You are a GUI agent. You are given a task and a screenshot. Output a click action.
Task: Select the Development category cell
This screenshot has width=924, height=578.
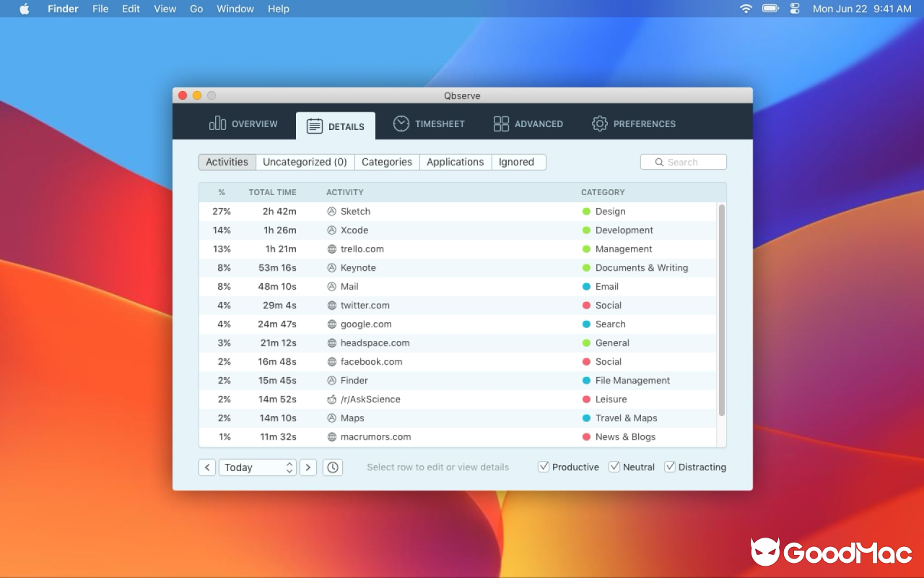pos(624,230)
